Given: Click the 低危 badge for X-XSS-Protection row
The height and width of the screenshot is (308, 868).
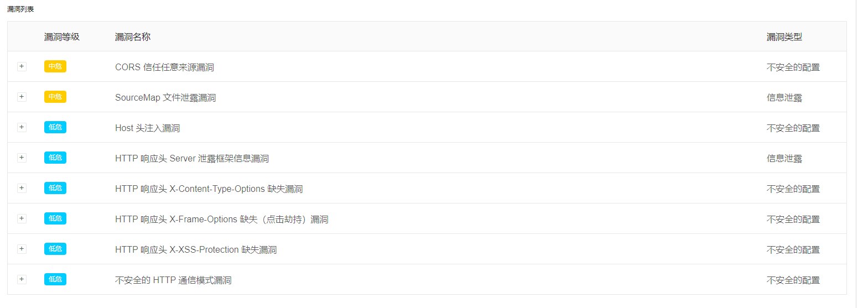Looking at the screenshot, I should [x=55, y=249].
